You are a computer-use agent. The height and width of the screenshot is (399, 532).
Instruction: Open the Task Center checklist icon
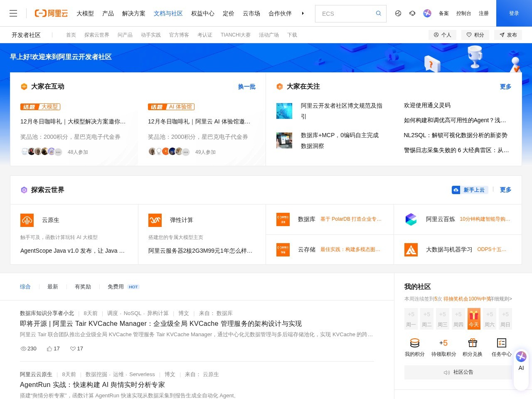pos(501,343)
